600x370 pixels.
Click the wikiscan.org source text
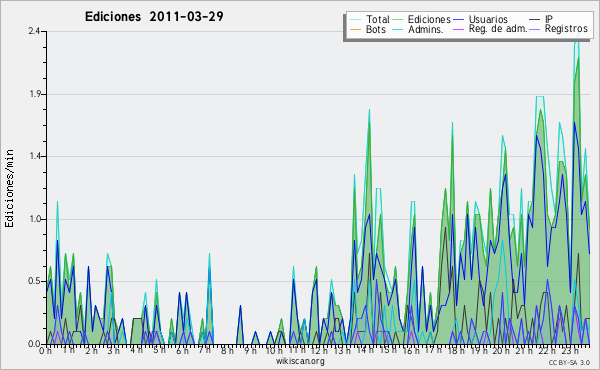[300, 361]
